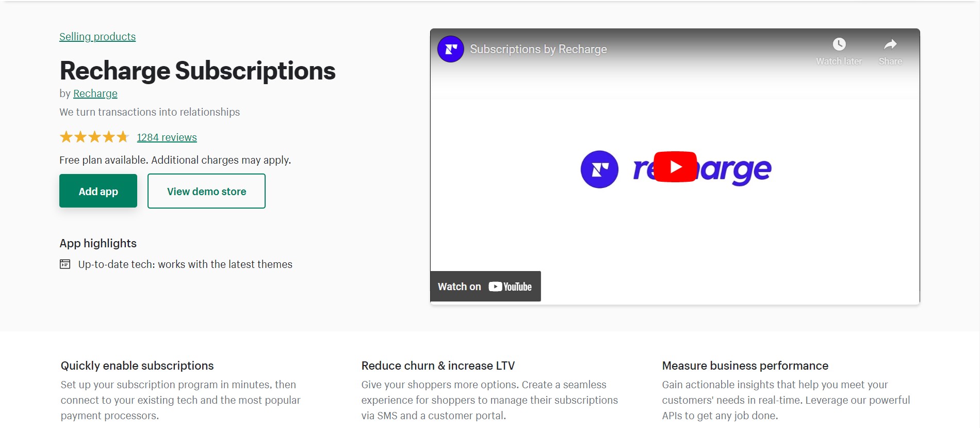Click the Recharge Subscriptions heading
The width and height of the screenshot is (980, 428).
tap(198, 71)
